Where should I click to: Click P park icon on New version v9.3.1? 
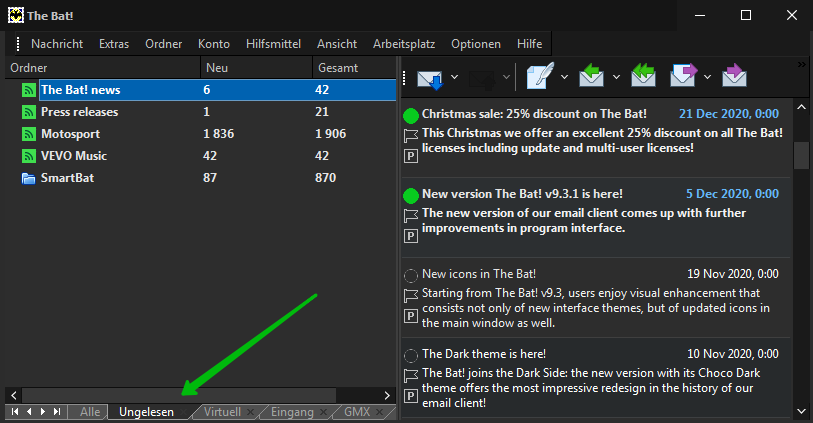pyautogui.click(x=411, y=236)
